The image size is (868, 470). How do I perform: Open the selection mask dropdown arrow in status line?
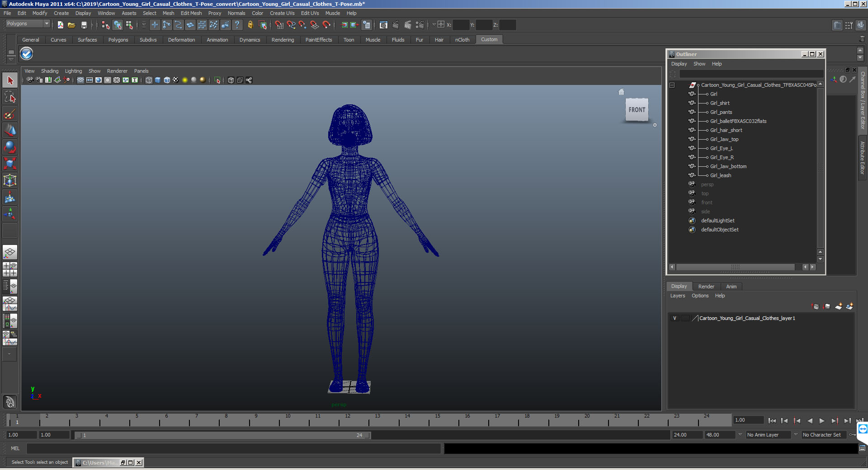pos(144,25)
